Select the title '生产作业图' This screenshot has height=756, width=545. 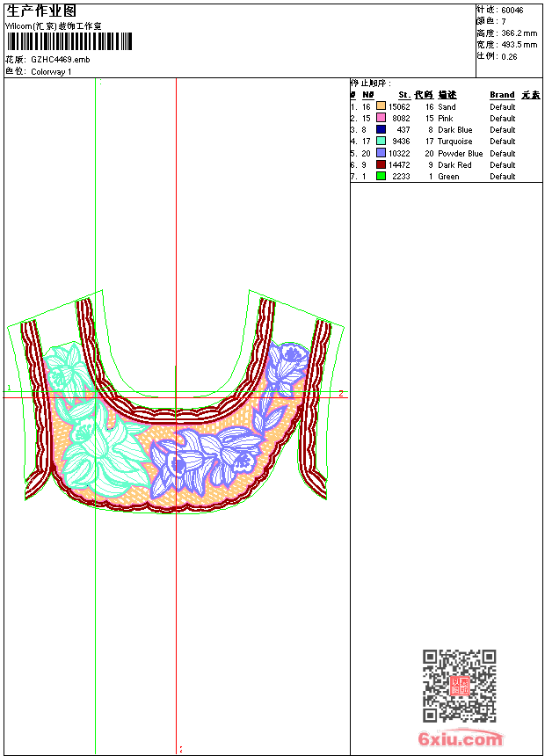(x=41, y=11)
